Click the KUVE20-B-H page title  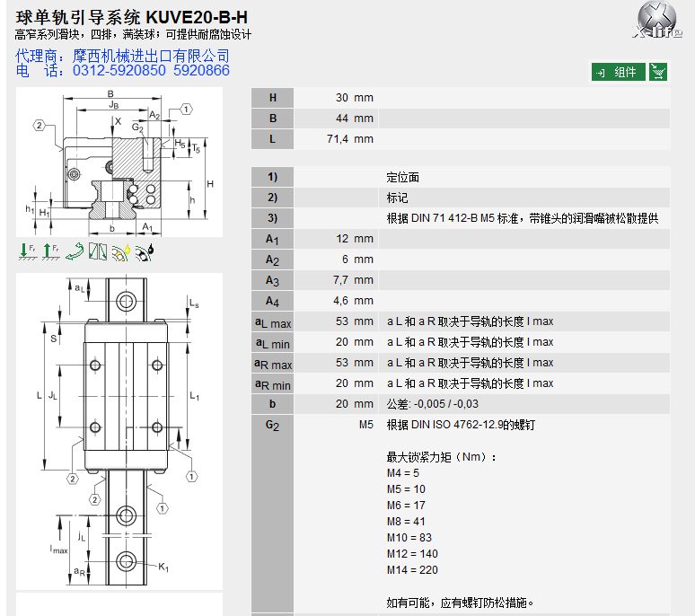(x=132, y=16)
